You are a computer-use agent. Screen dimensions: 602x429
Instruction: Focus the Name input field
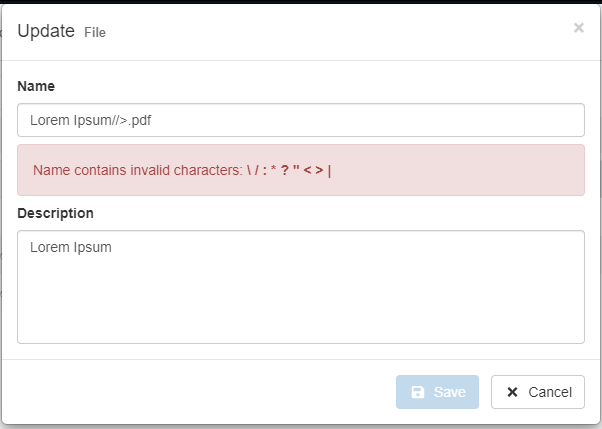[x=300, y=120]
